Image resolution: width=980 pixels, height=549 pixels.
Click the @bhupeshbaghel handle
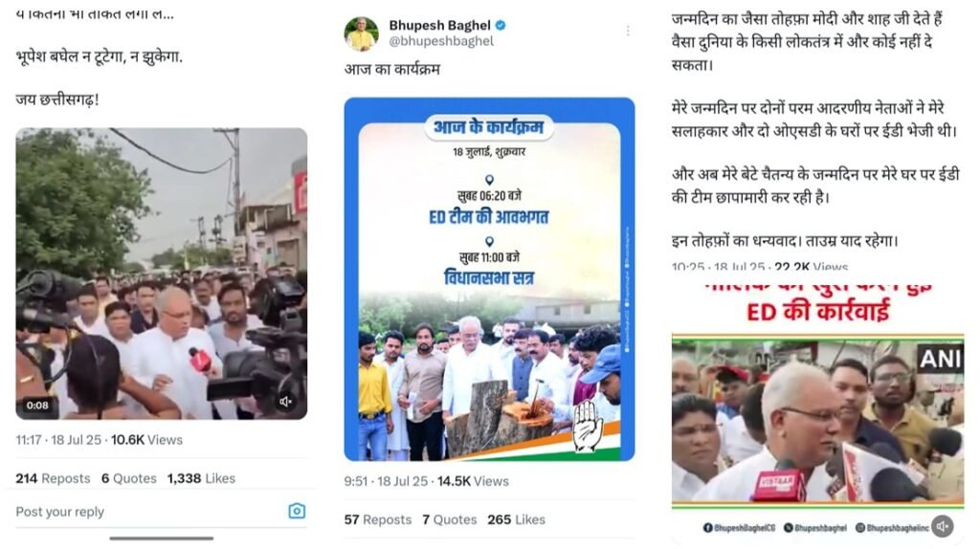tap(440, 41)
